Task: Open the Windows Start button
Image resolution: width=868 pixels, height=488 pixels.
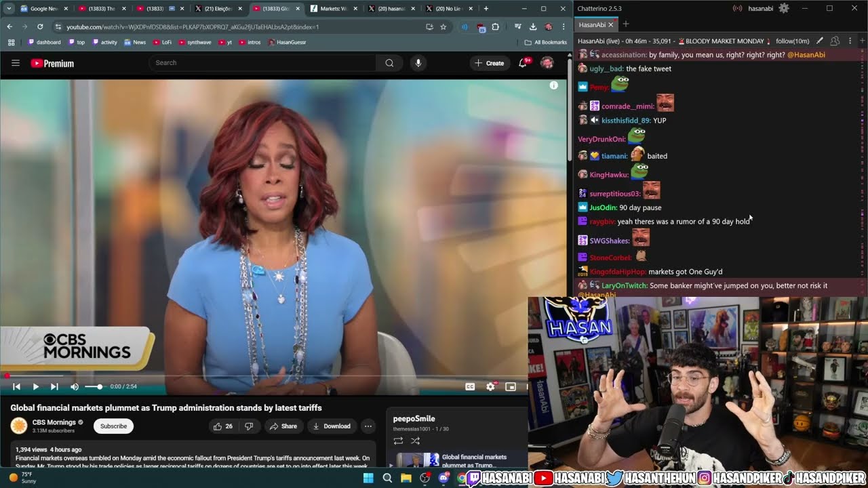Action: (x=368, y=478)
